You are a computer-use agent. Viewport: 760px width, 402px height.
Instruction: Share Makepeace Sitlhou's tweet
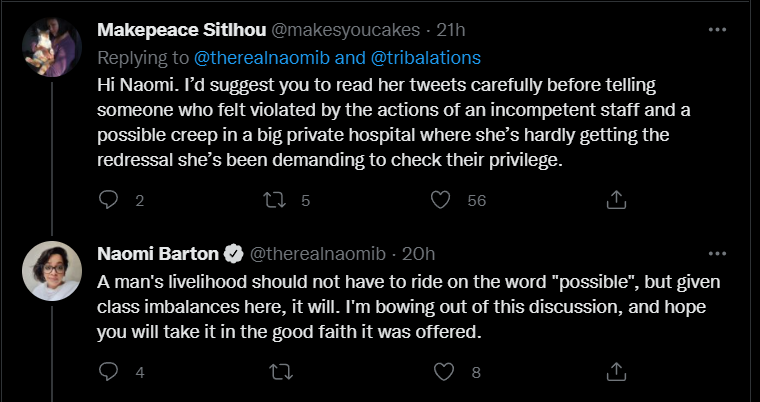617,200
